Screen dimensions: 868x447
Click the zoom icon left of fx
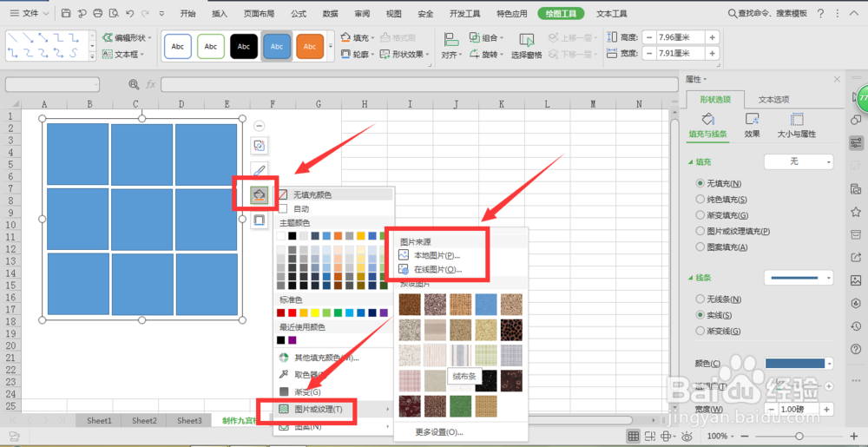point(134,84)
